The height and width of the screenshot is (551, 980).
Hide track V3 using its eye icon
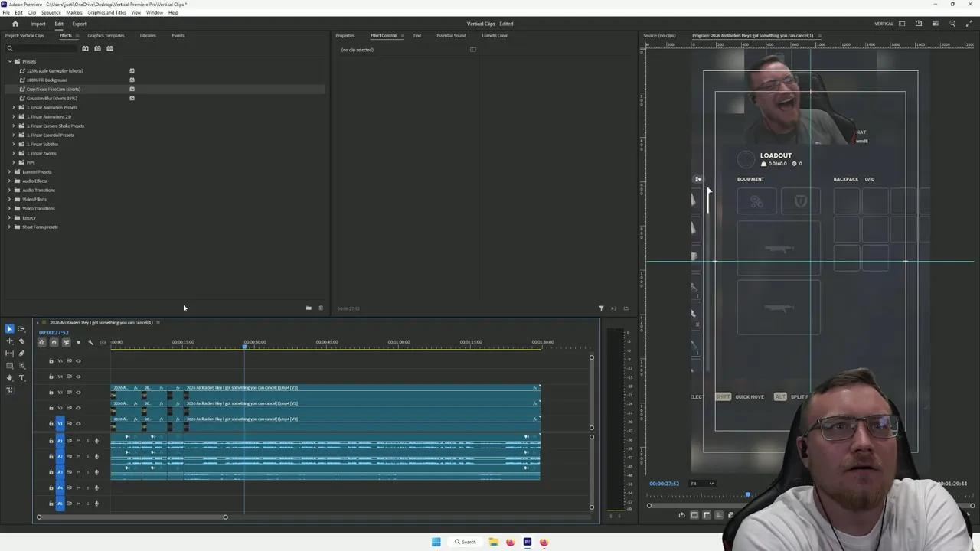pyautogui.click(x=78, y=392)
